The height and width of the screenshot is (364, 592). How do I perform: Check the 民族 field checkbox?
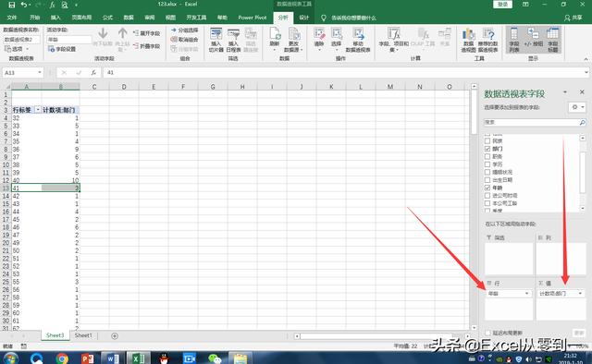[x=487, y=140]
